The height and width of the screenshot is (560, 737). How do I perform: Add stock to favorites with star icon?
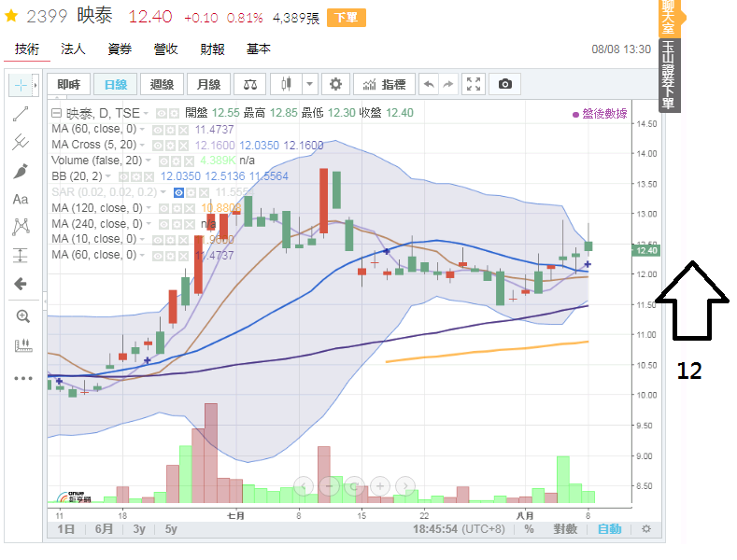11,17
